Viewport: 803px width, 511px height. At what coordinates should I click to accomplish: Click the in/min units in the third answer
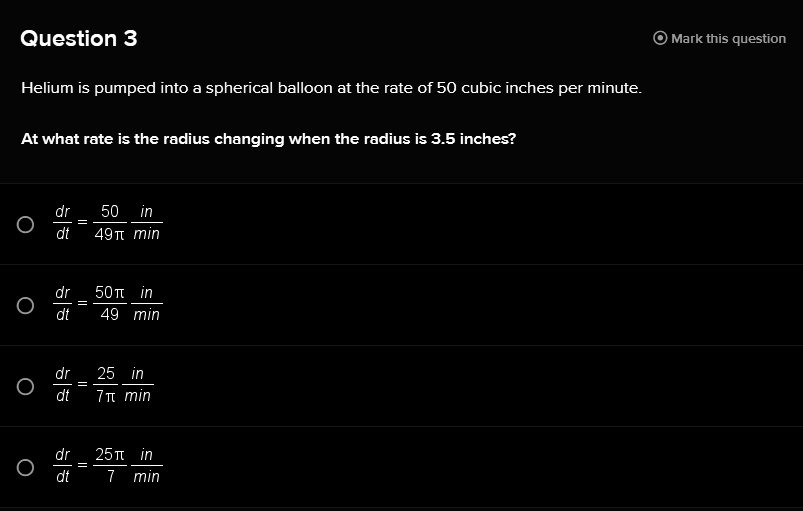tap(137, 385)
